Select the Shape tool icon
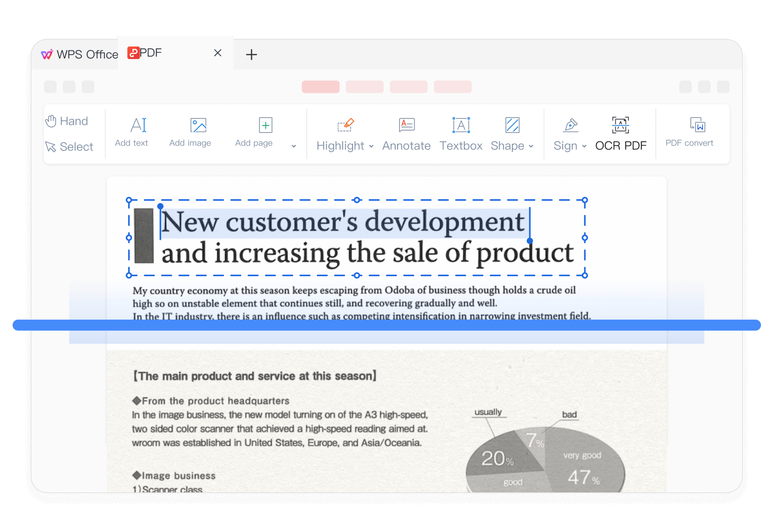This screenshot has height=532, width=774. pos(512,126)
